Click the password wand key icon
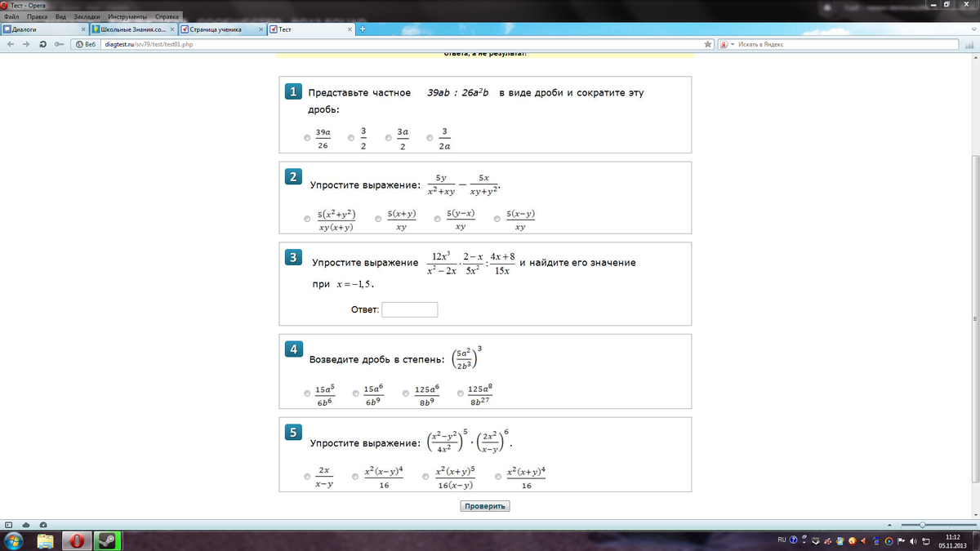This screenshot has height=551, width=980. pos(59,44)
